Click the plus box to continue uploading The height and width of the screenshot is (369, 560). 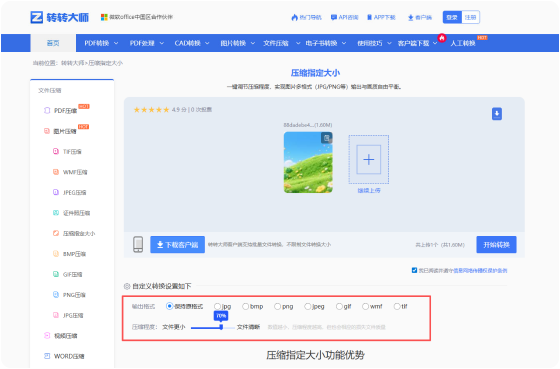coord(369,159)
